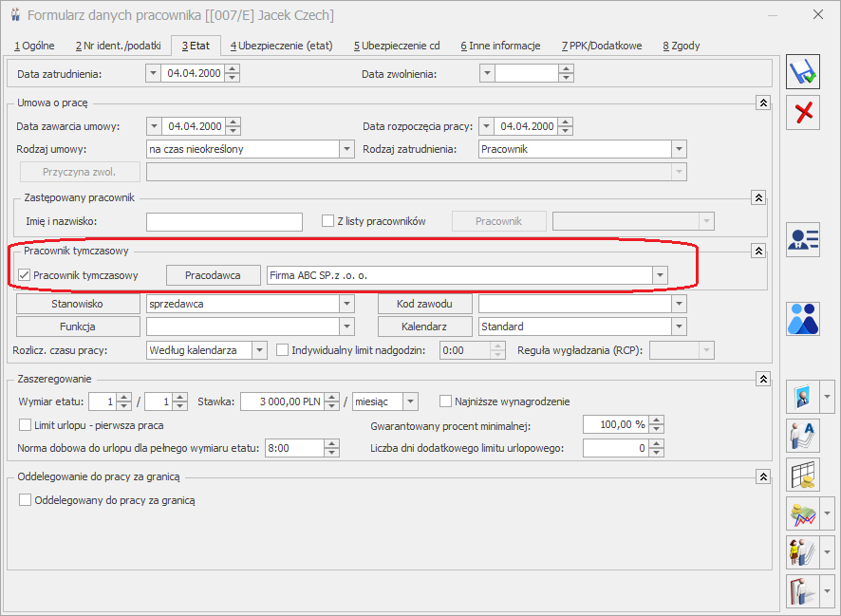Image resolution: width=841 pixels, height=616 pixels.
Task: Enable the Z listy pracowników checkbox
Action: coord(327,220)
